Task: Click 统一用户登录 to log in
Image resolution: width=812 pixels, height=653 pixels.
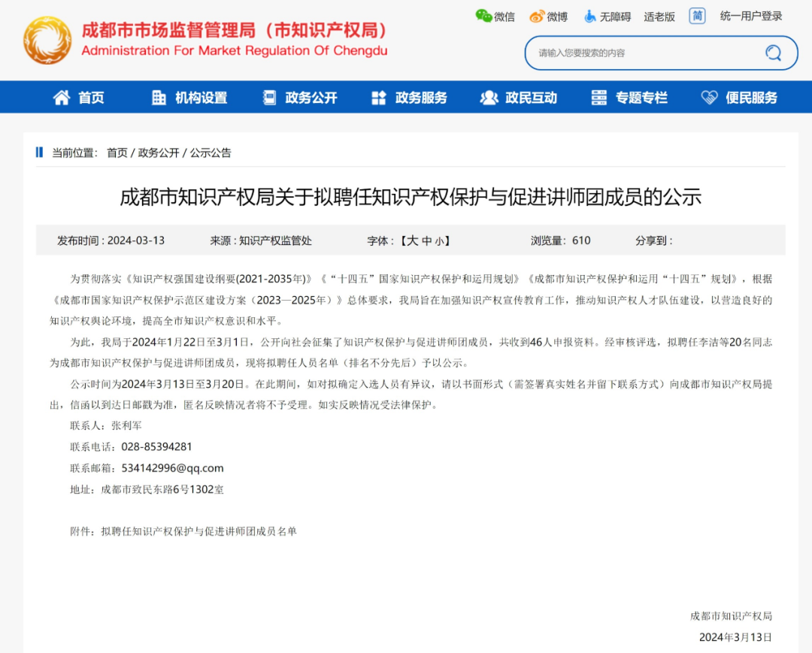Action: 752,16
